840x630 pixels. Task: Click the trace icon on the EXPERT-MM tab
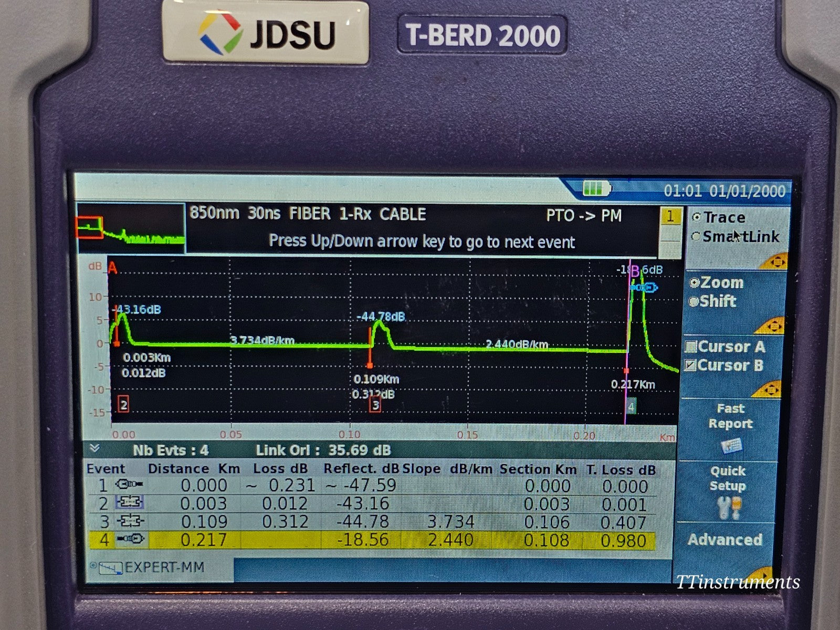coord(112,568)
